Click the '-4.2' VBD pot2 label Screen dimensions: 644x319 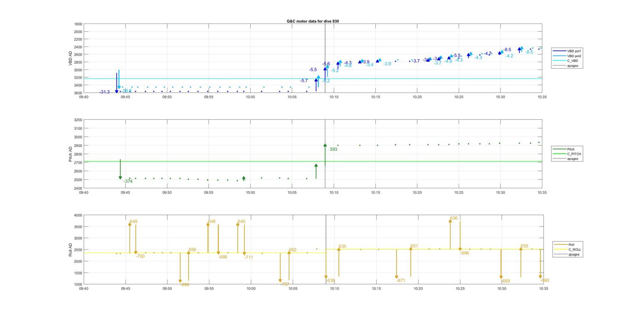(509, 56)
